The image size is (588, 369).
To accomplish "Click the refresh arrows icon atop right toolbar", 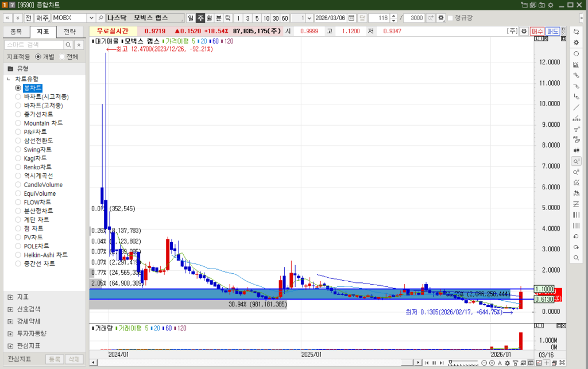I will coord(576,32).
